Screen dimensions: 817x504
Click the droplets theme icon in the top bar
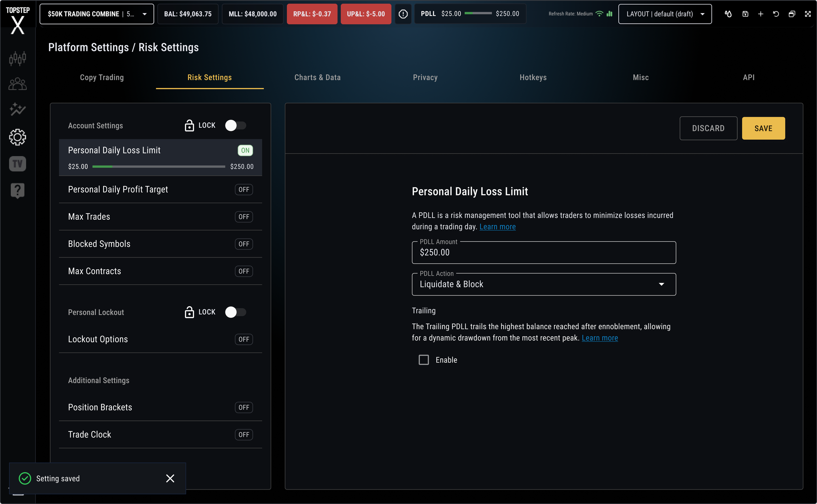pyautogui.click(x=728, y=14)
